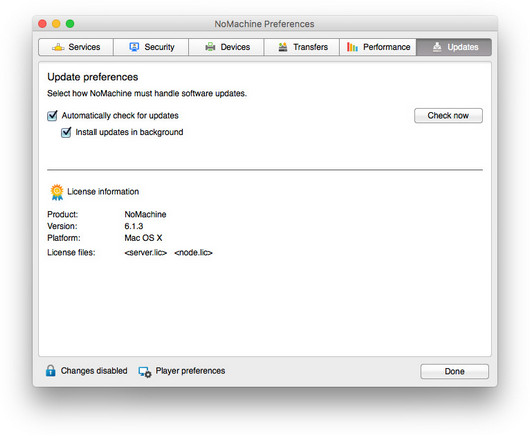
Task: Click the License information ribbon icon
Action: pos(57,192)
